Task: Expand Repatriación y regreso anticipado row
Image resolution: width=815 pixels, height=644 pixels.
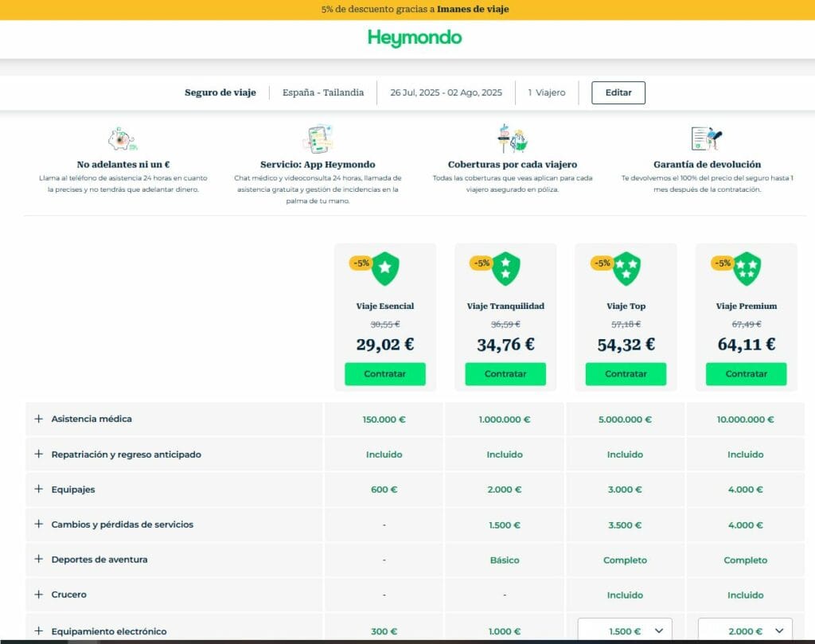Action: [38, 454]
